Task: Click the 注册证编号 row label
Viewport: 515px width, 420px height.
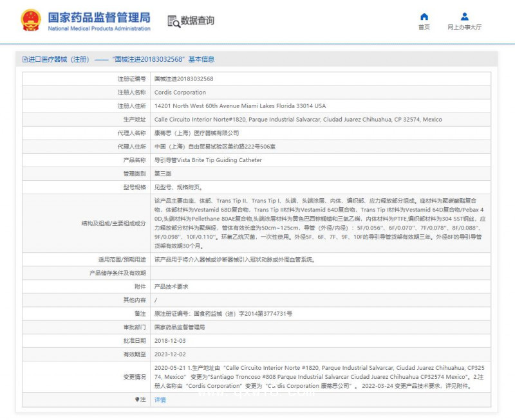Action: pyautogui.click(x=132, y=78)
